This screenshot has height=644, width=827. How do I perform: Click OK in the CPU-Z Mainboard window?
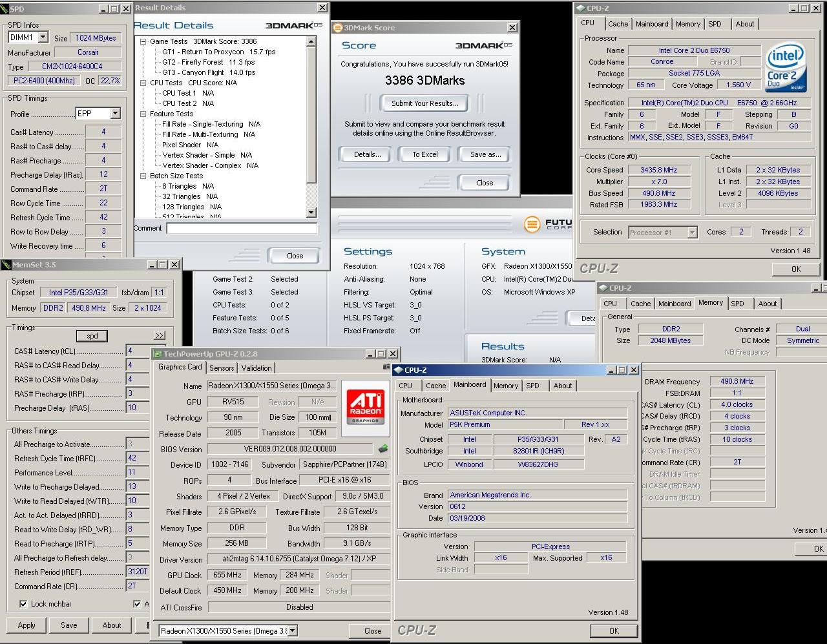tap(614, 631)
